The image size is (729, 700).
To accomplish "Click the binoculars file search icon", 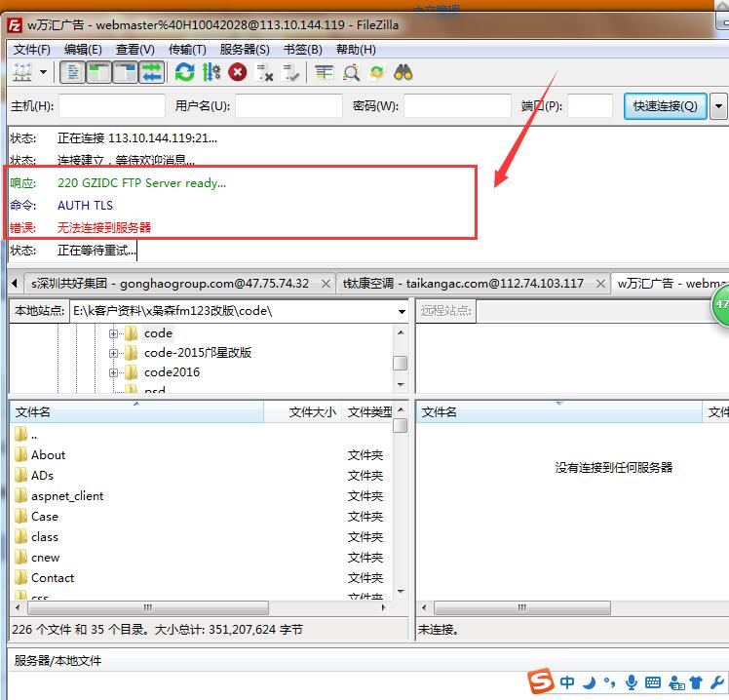I will pos(403,72).
